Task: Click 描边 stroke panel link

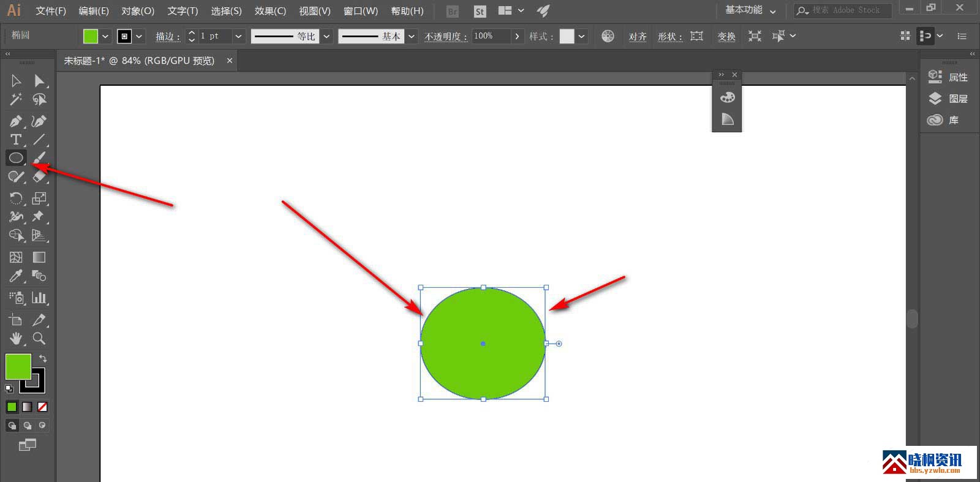Action: [167, 37]
